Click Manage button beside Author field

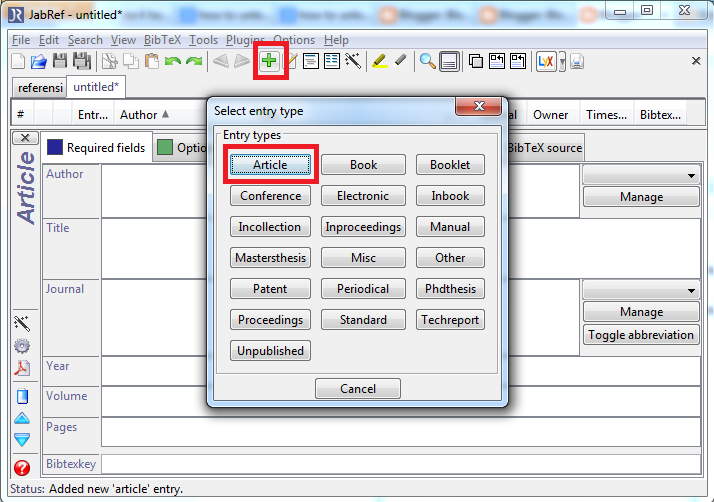[x=641, y=197]
